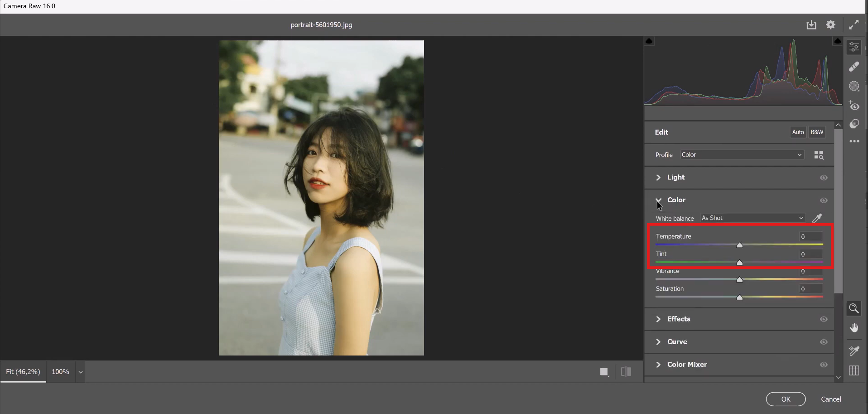Confirm edits with OK
Image resolution: width=868 pixels, height=414 pixels.
[786, 399]
